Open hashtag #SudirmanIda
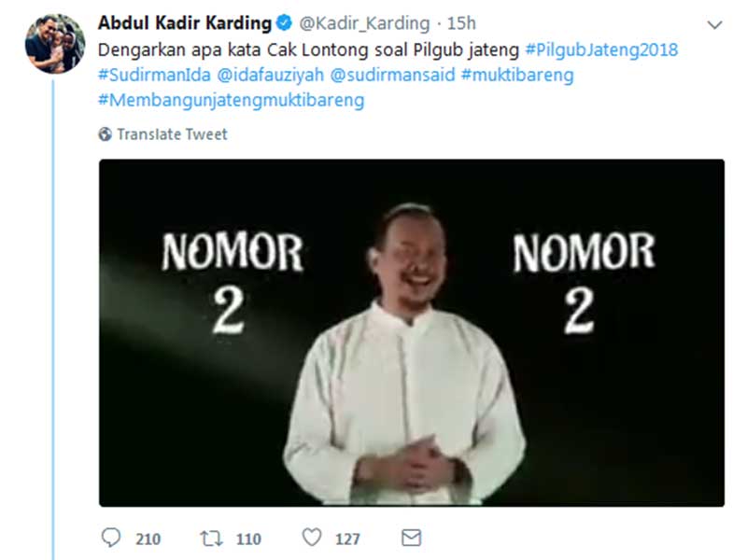The image size is (747, 560). coord(154,75)
